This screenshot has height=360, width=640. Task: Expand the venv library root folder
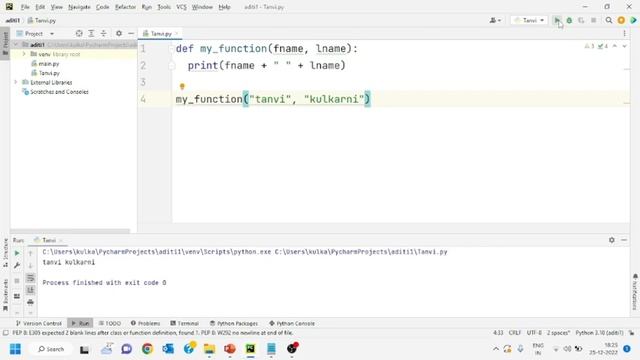pos(24,54)
